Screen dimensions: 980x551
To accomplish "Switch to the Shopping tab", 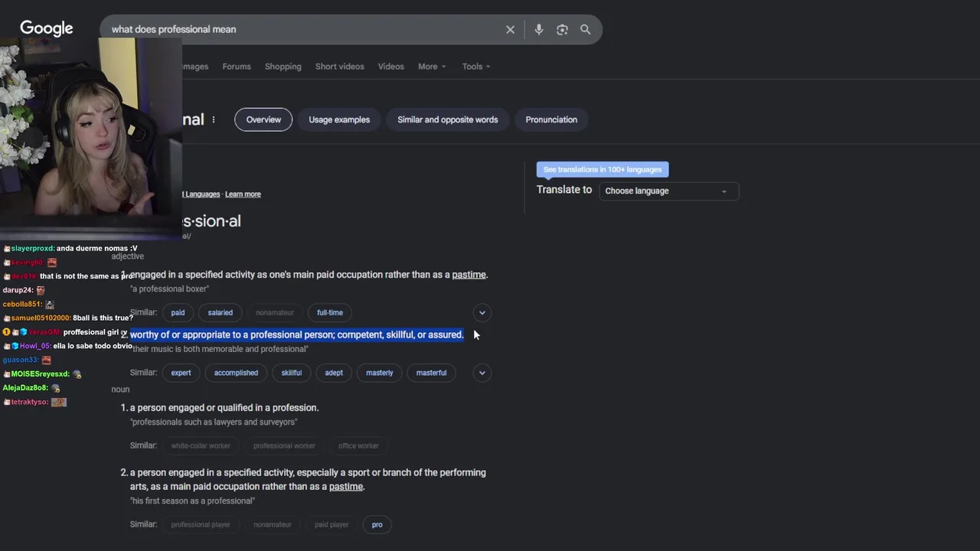I will 283,67.
